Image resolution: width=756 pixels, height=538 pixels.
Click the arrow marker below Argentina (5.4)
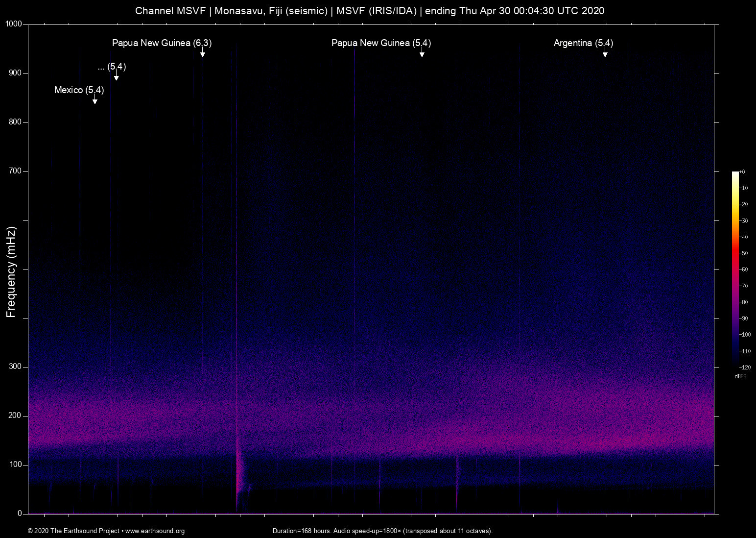coord(605,52)
